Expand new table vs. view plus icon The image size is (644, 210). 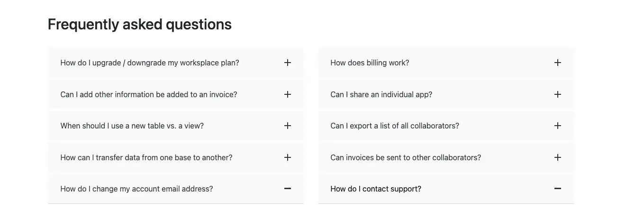[x=288, y=126]
